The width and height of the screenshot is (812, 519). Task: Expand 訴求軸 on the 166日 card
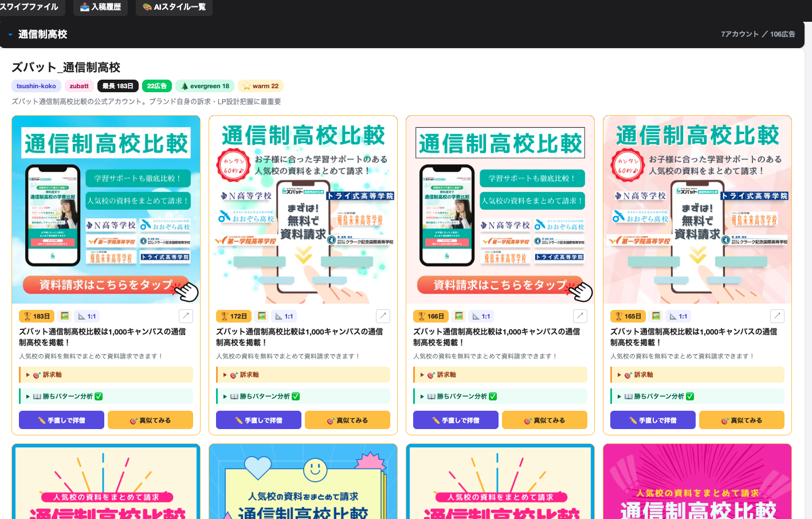point(500,375)
